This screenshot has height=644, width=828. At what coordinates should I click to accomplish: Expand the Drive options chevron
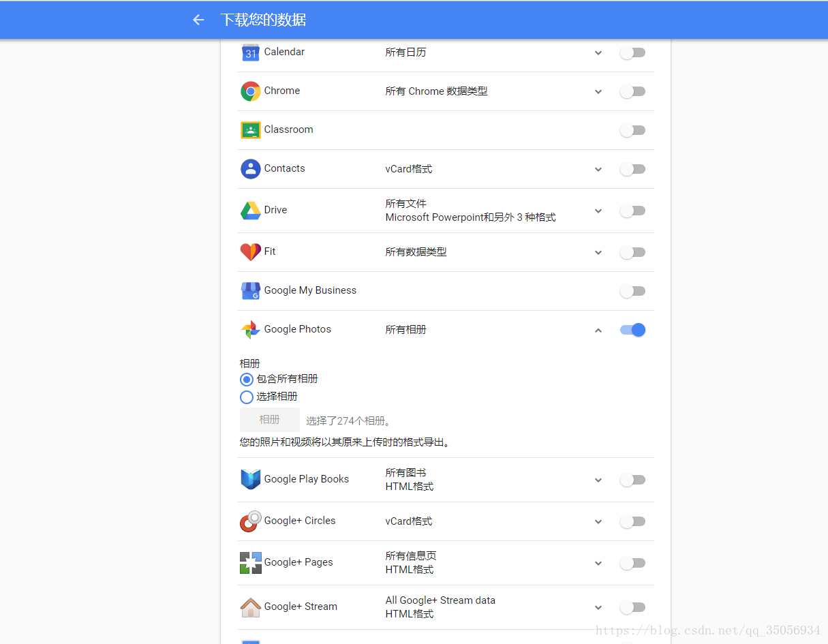pyautogui.click(x=598, y=211)
